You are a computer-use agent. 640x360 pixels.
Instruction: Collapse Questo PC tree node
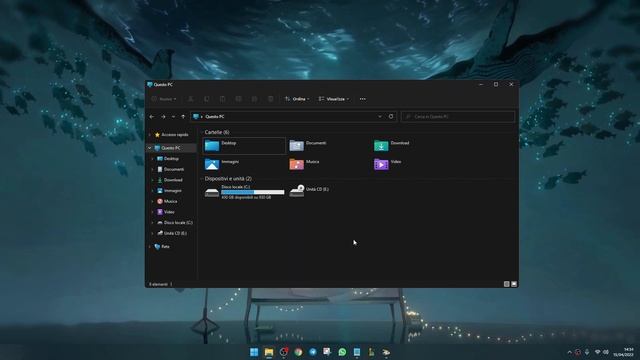[x=150, y=148]
